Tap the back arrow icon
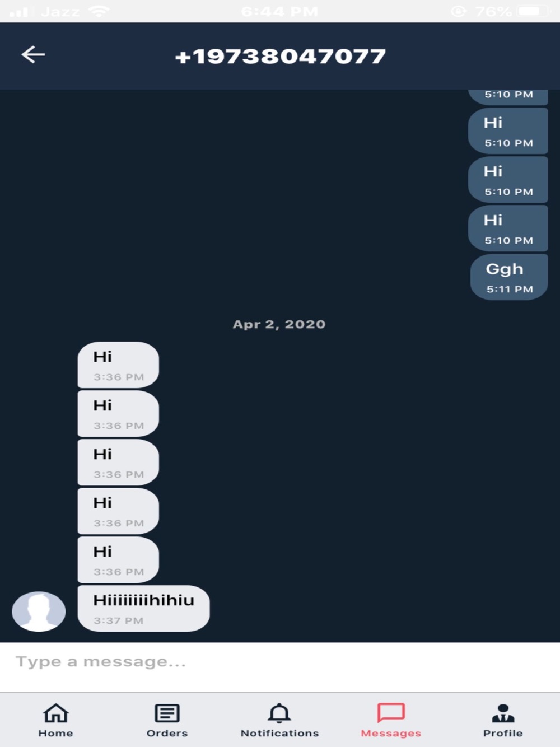The width and height of the screenshot is (560, 747). pyautogui.click(x=33, y=54)
